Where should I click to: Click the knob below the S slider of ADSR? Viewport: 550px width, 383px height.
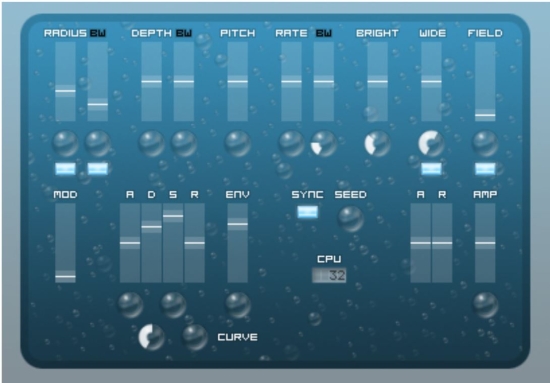coord(173,305)
